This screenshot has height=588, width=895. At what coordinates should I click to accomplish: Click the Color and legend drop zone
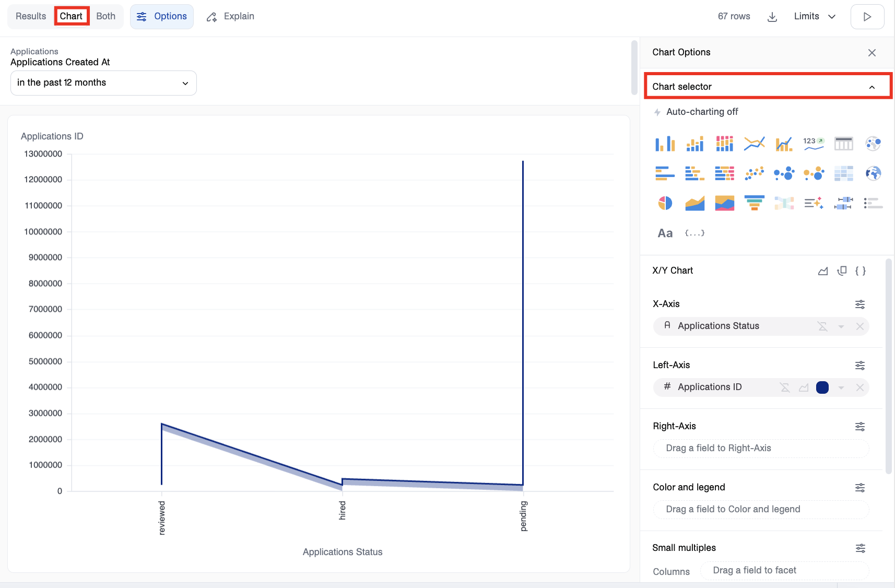click(x=761, y=510)
